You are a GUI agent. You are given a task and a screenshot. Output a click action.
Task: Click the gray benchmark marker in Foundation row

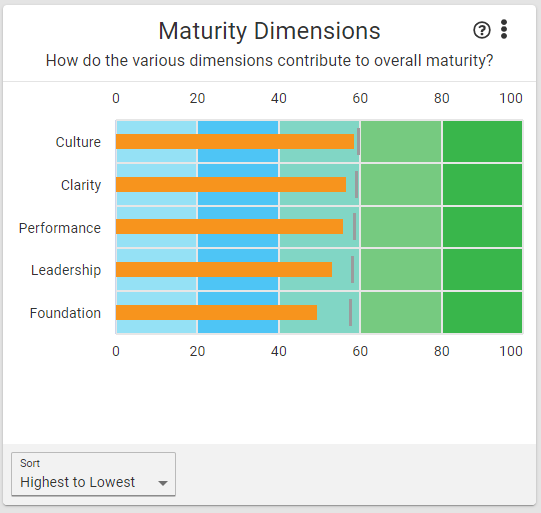pos(351,313)
